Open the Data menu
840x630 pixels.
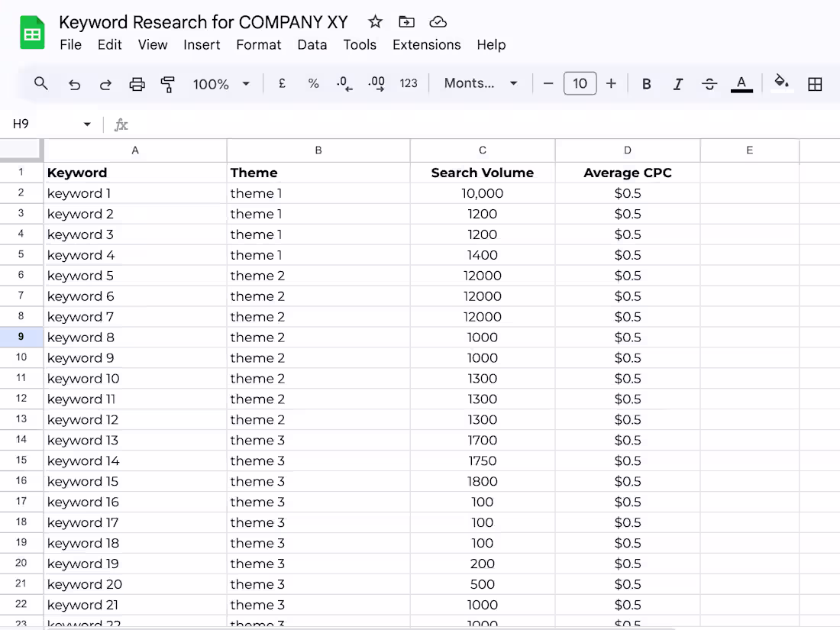(x=312, y=45)
